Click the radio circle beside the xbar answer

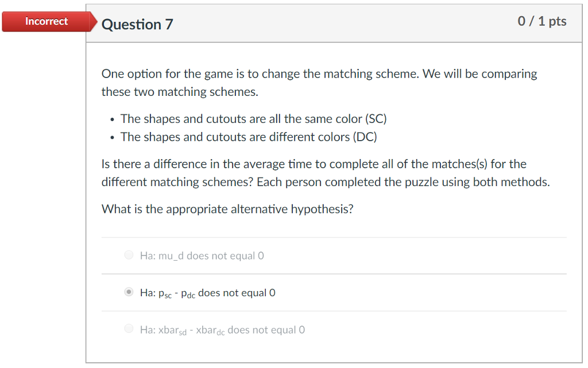(x=129, y=328)
